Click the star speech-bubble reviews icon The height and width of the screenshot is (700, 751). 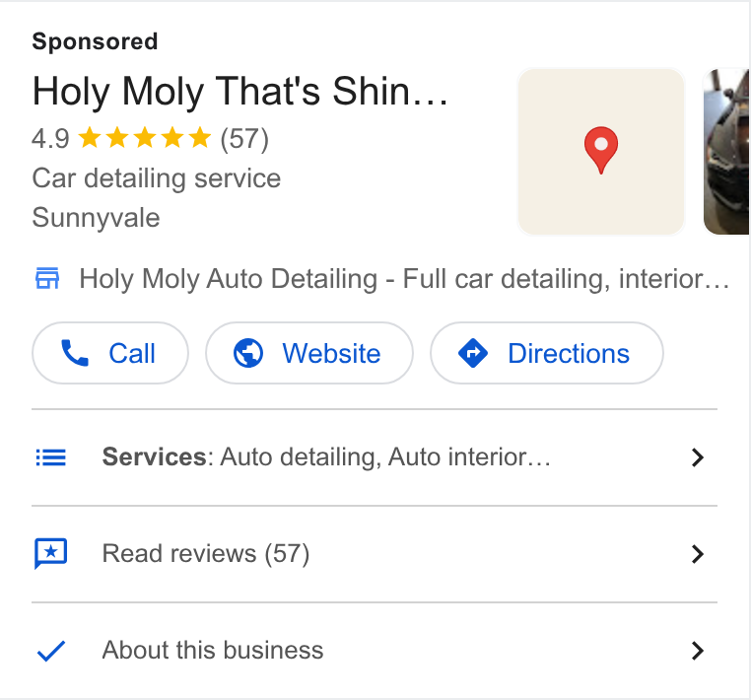[51, 553]
